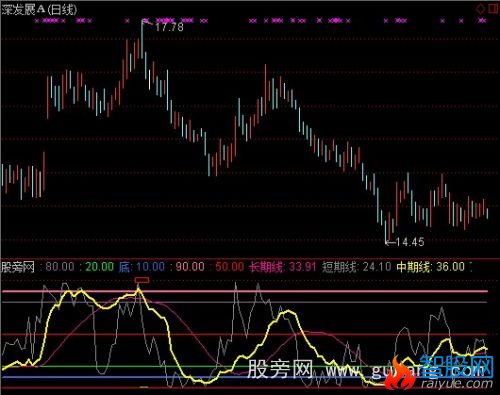Viewport: 500px width, 395px height.
Task: Click the 股旁网 indicator name
Action: click(x=18, y=267)
